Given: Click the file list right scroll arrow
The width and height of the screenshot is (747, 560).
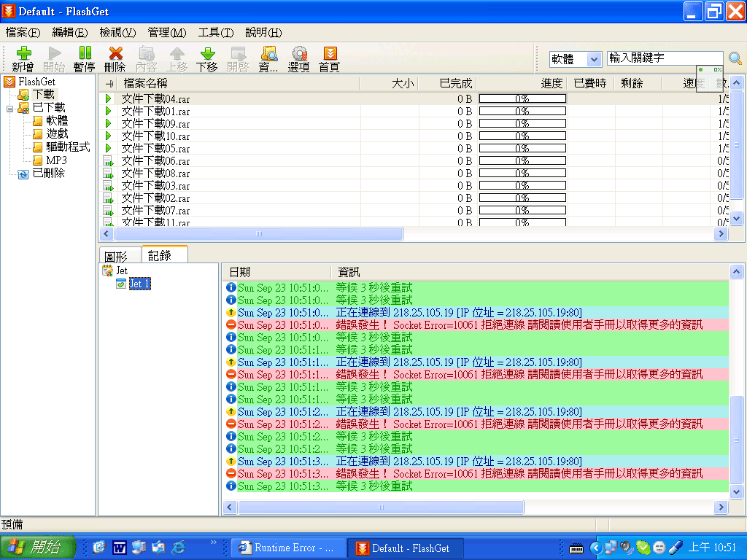Looking at the screenshot, I should click(x=721, y=234).
